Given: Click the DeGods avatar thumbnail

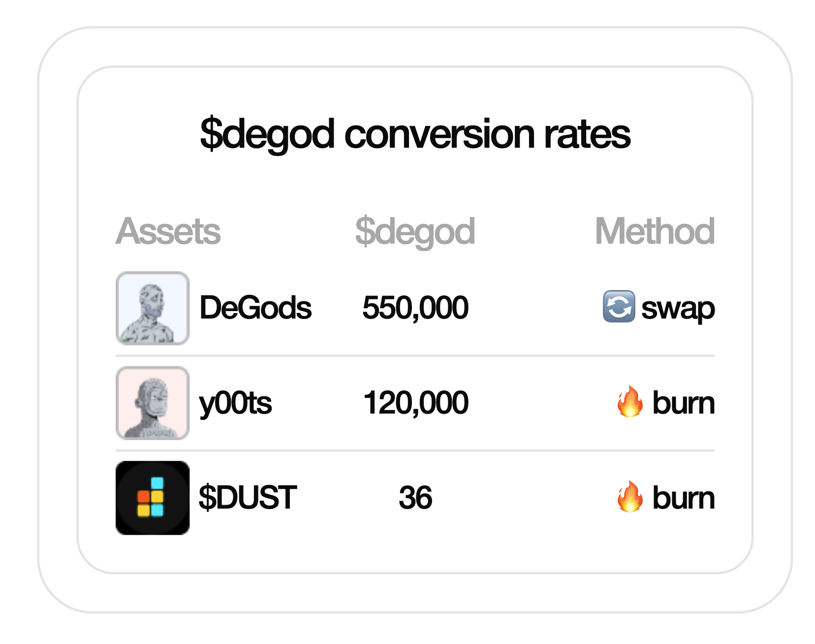Looking at the screenshot, I should pyautogui.click(x=153, y=308).
